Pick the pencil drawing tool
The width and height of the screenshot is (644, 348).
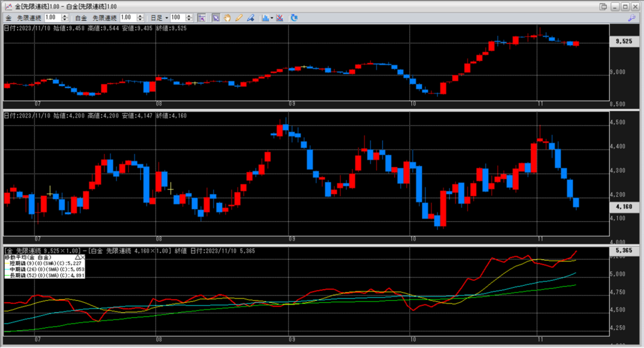(x=239, y=18)
